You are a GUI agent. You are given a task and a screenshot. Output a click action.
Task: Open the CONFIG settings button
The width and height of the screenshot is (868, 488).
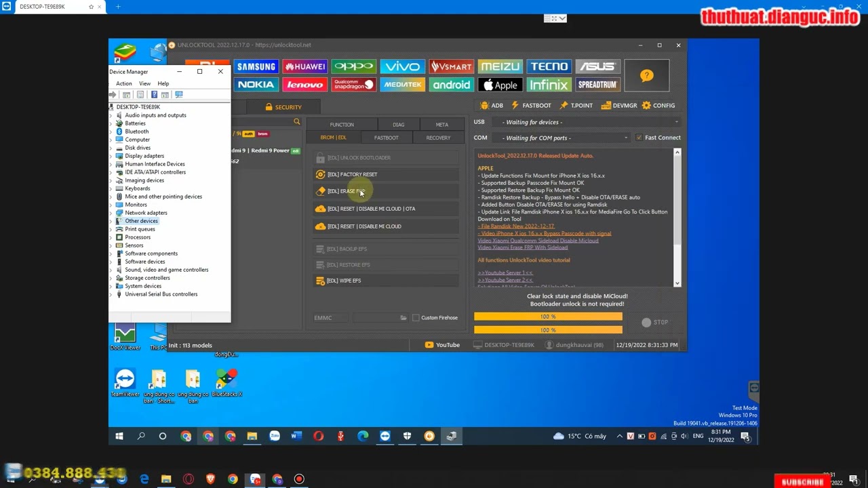click(x=658, y=106)
